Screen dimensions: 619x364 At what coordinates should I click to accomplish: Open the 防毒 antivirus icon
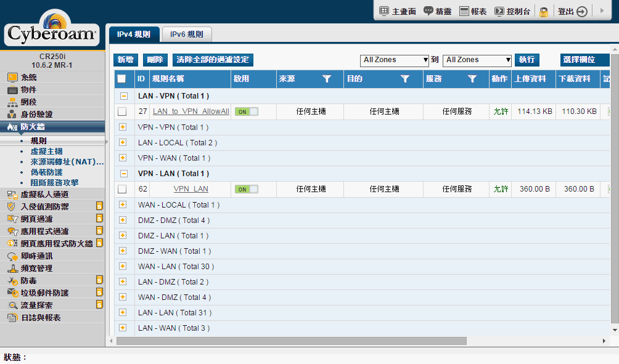point(12,281)
